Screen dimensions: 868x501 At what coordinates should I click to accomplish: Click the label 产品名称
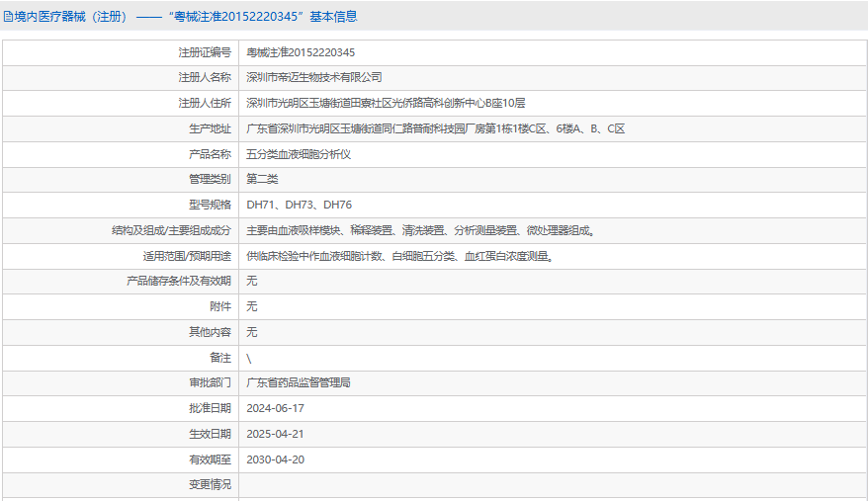click(210, 154)
